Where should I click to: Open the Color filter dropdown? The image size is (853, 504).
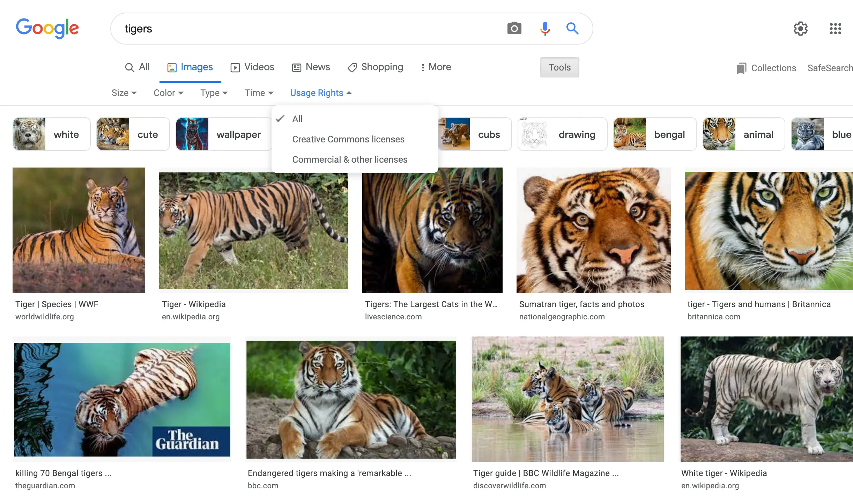pos(168,93)
